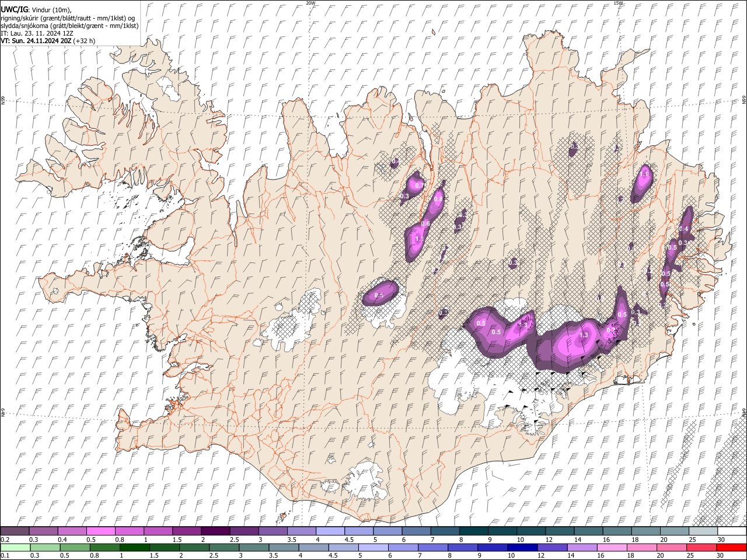
Task: Click the 'VT: Sun. 24.11.2024 20Z (+32 h)' line
Action: pyautogui.click(x=48, y=41)
